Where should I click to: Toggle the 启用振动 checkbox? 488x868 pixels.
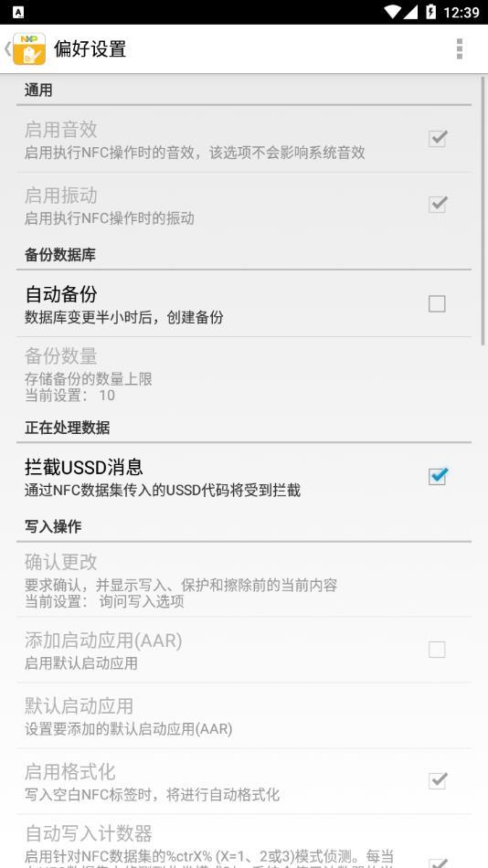(x=437, y=205)
